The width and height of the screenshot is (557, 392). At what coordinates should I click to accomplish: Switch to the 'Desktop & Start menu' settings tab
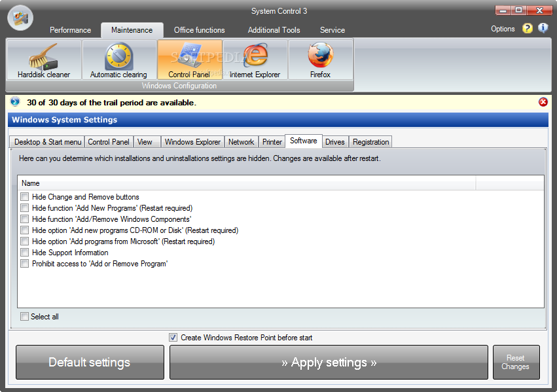click(x=47, y=142)
